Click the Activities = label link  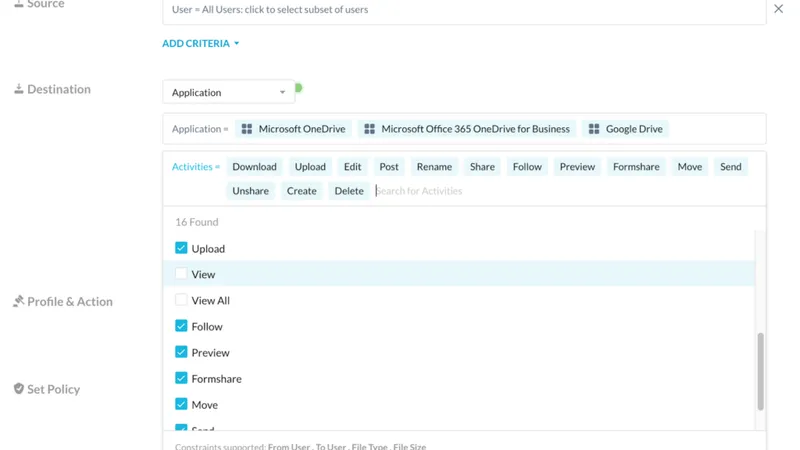pyautogui.click(x=195, y=167)
